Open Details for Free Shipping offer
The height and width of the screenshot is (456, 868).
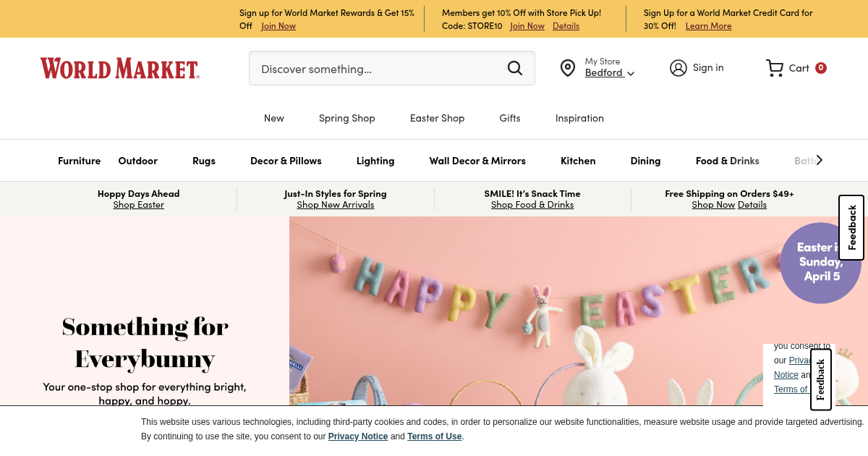[752, 205]
